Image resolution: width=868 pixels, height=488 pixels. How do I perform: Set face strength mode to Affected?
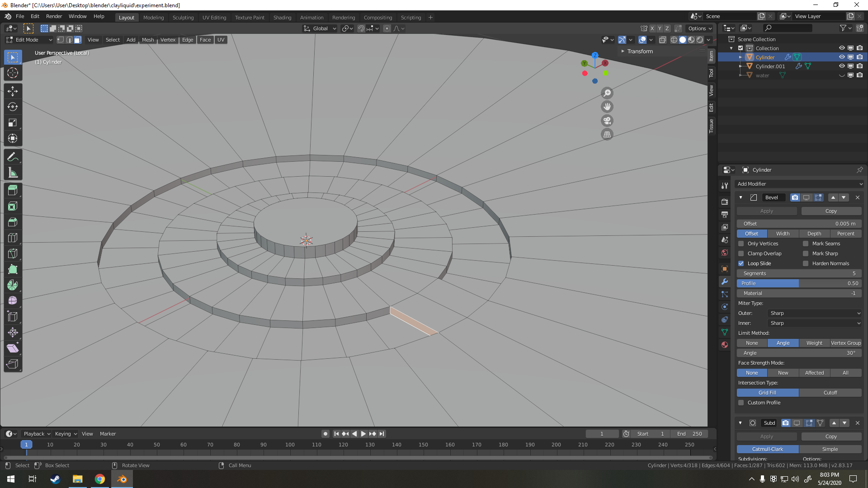point(814,373)
